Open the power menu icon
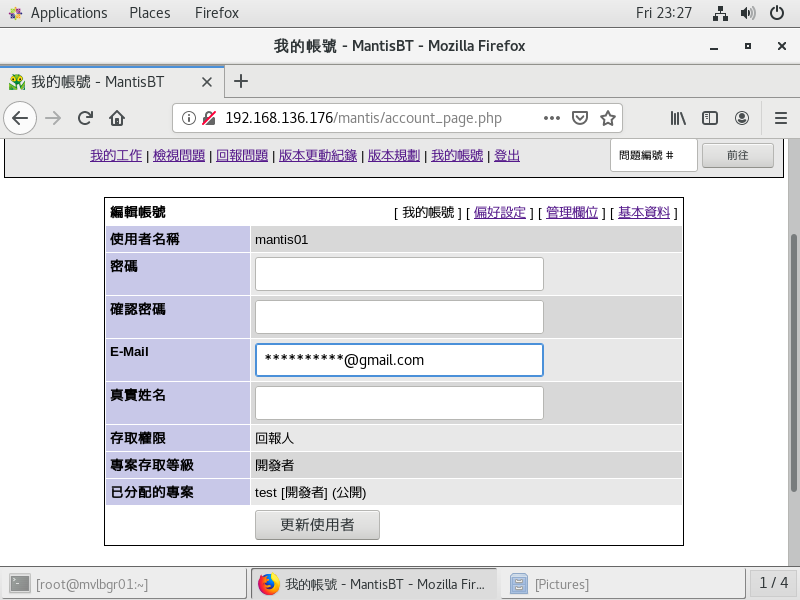800x600 pixels. click(777, 13)
